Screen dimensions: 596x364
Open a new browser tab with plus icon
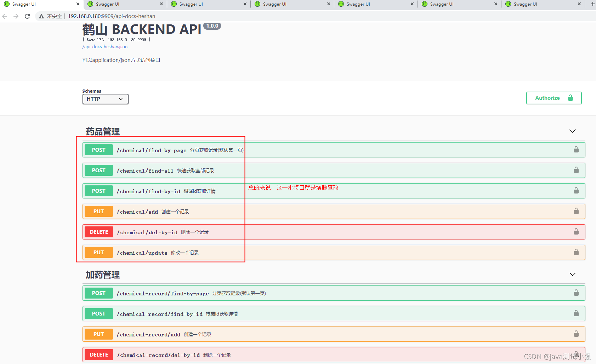592,4
